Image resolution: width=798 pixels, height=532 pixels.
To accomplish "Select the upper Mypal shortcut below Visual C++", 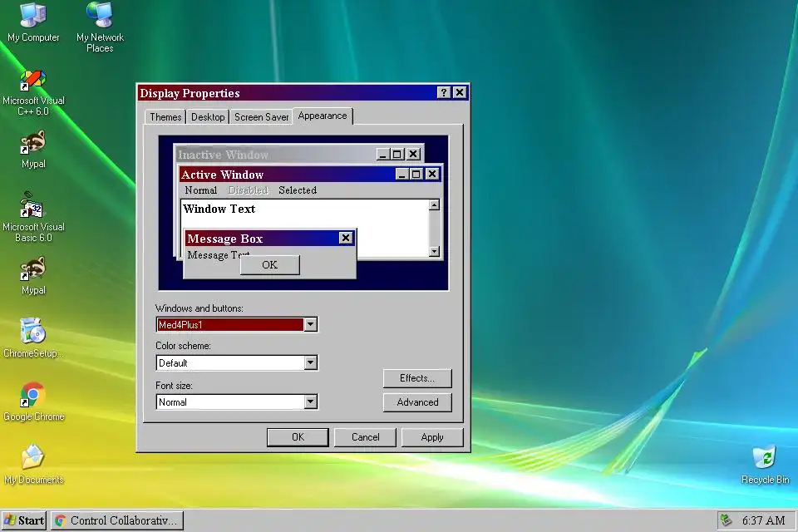I will (33, 149).
